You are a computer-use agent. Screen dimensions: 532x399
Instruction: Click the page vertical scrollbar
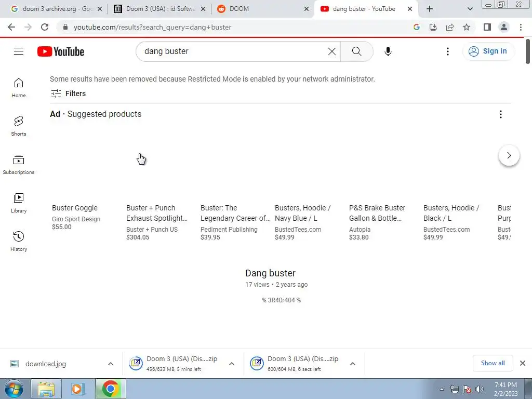tap(528, 51)
